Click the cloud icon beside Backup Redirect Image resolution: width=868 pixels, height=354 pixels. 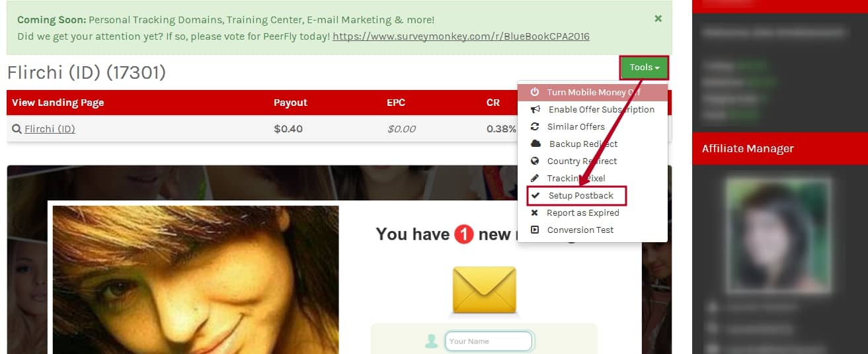tap(536, 144)
